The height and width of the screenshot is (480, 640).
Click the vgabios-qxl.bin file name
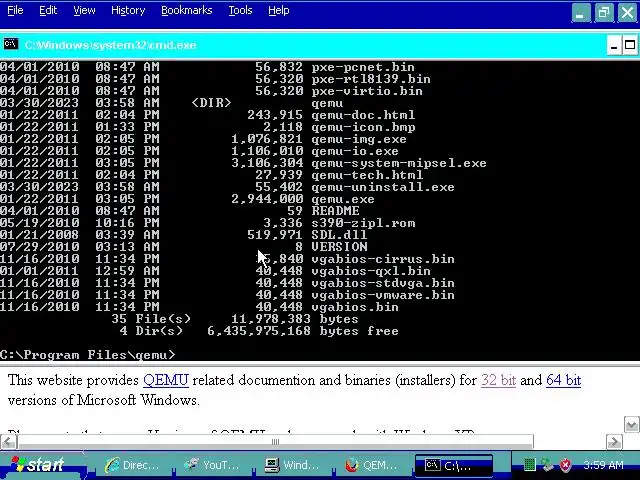click(x=371, y=271)
